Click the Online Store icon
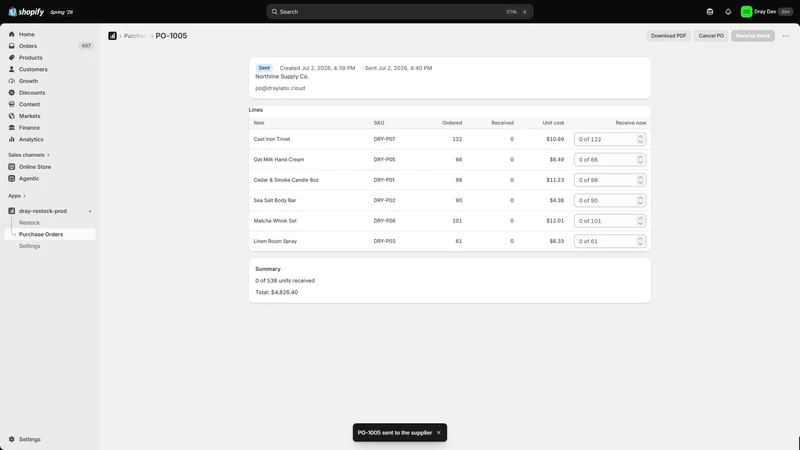 coord(12,167)
